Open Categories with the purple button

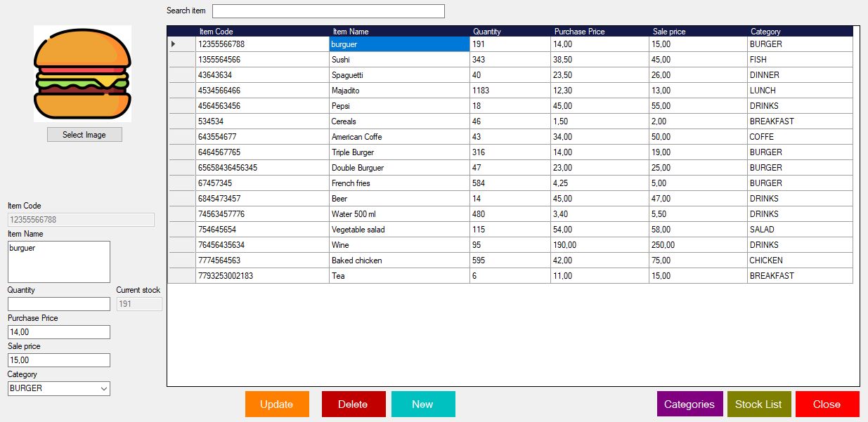point(689,404)
